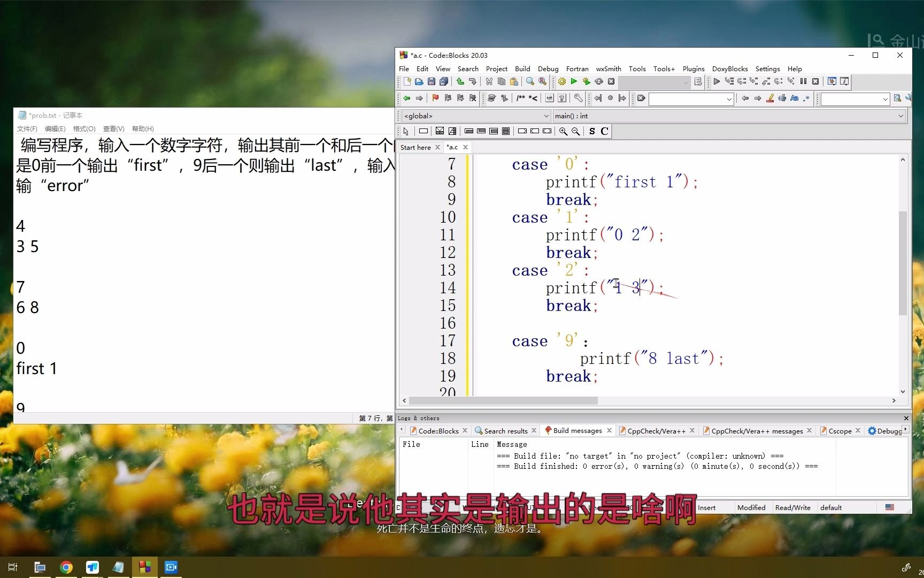Switch to the Cscope log tab

[840, 431]
